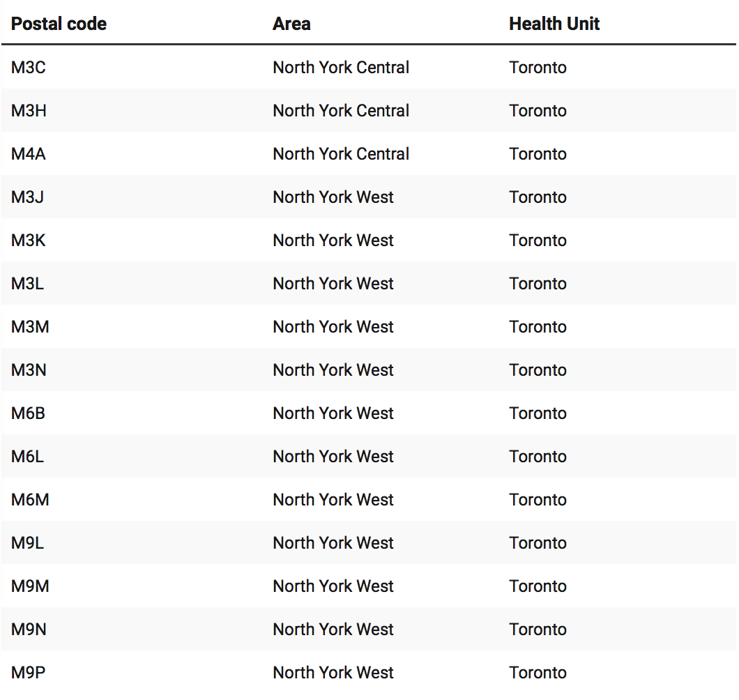
Task: Click postal code M6B
Action: (x=29, y=413)
